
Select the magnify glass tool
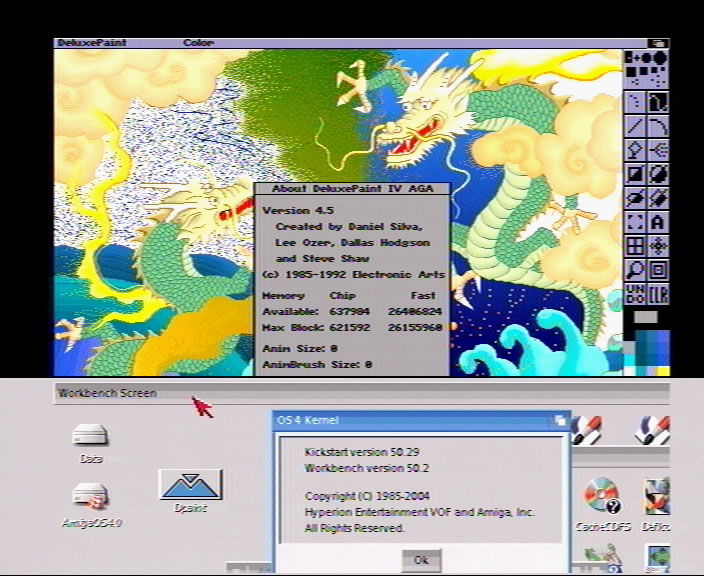point(635,270)
